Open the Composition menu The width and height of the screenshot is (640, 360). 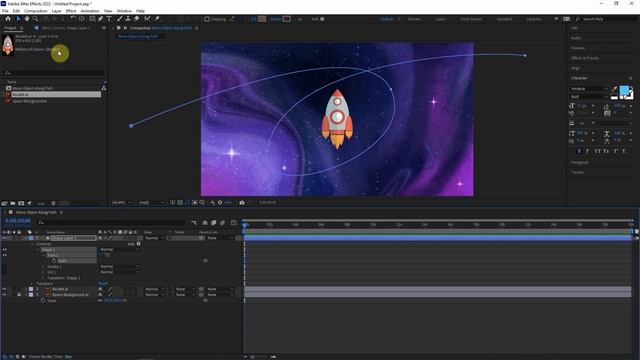coord(36,11)
